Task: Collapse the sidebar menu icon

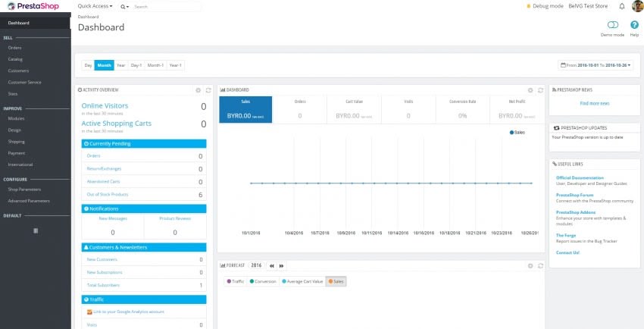Action: click(36, 231)
